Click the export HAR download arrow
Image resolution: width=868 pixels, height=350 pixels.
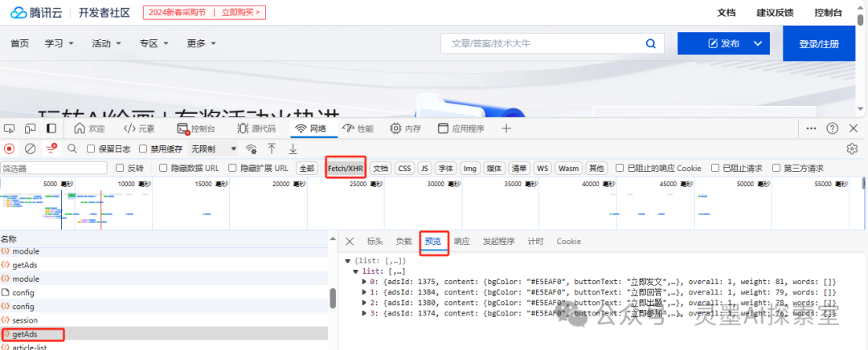[293, 149]
